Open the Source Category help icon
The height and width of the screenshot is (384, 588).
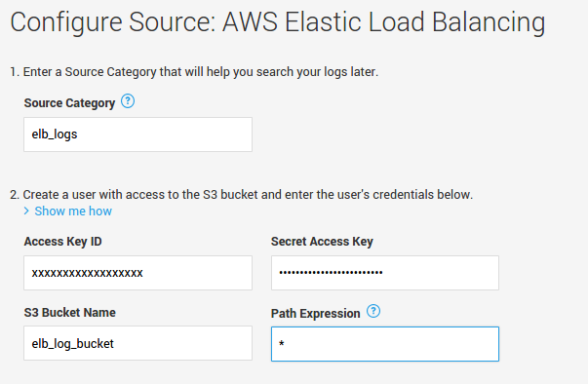[128, 101]
